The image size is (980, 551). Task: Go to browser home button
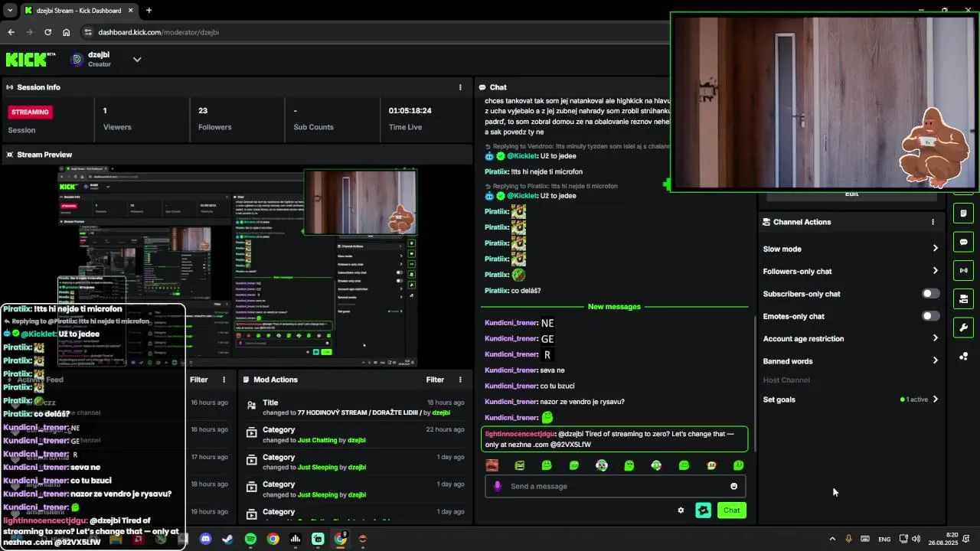click(x=67, y=32)
